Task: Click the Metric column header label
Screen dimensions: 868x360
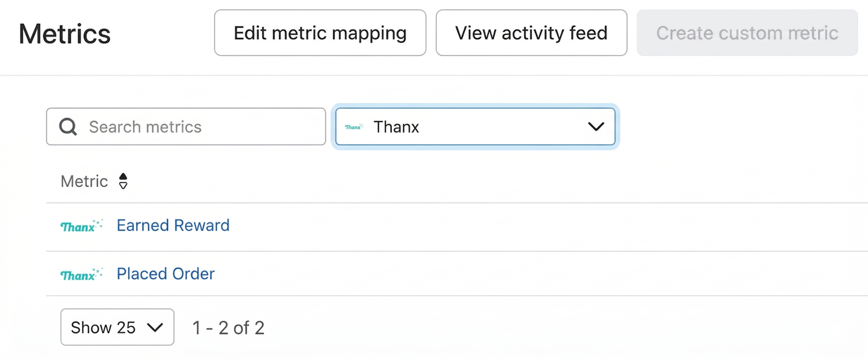Action: (84, 181)
